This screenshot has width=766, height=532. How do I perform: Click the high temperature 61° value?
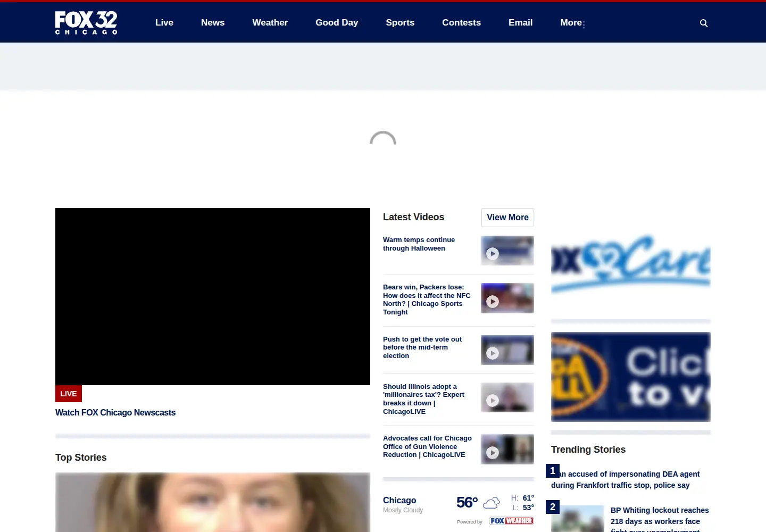pos(528,498)
